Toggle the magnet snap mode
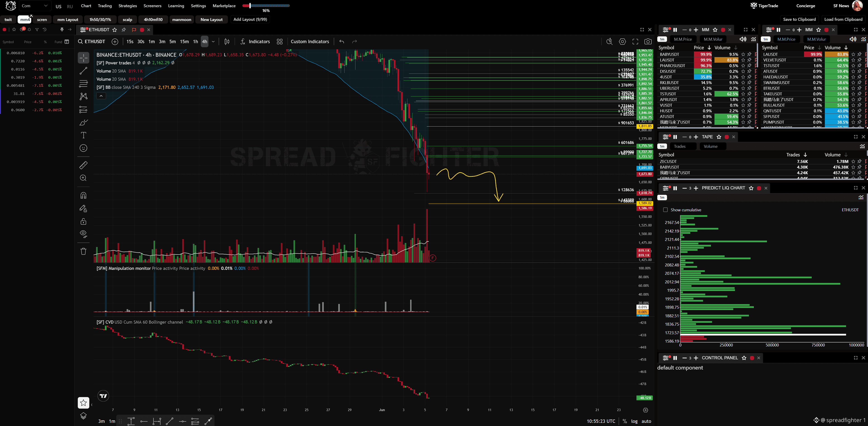868x426 pixels. (83, 195)
